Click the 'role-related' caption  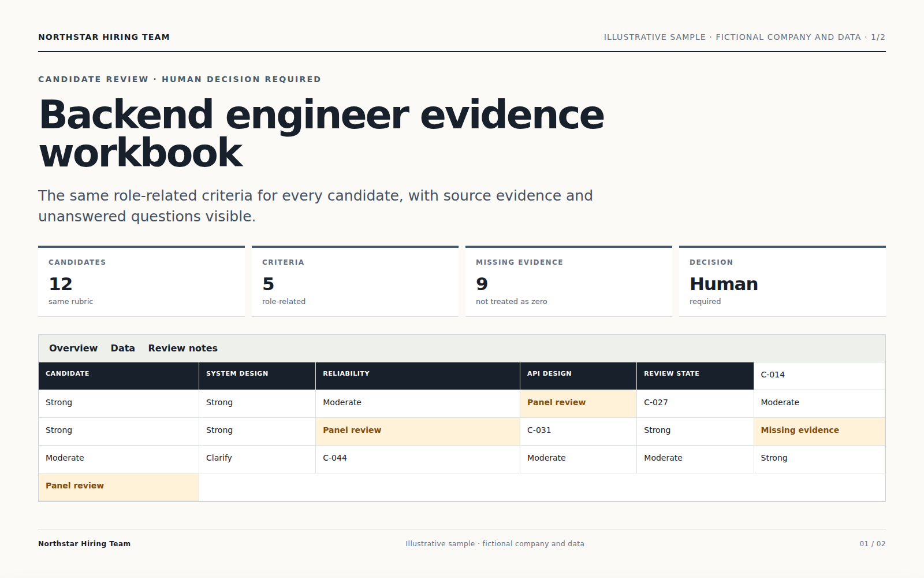(284, 302)
